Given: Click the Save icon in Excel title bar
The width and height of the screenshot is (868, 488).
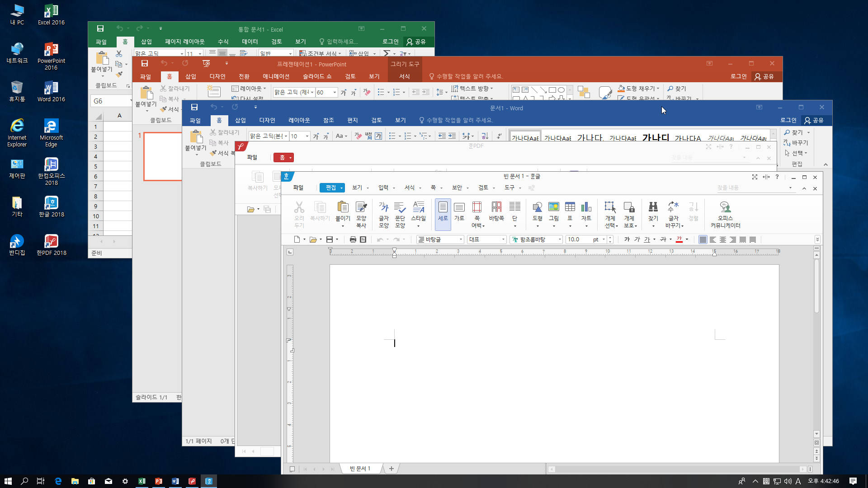Looking at the screenshot, I should pos(100,28).
